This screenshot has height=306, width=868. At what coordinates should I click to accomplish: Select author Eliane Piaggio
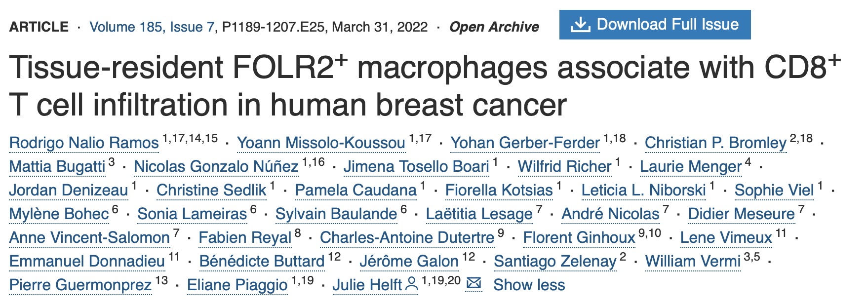tap(237, 285)
